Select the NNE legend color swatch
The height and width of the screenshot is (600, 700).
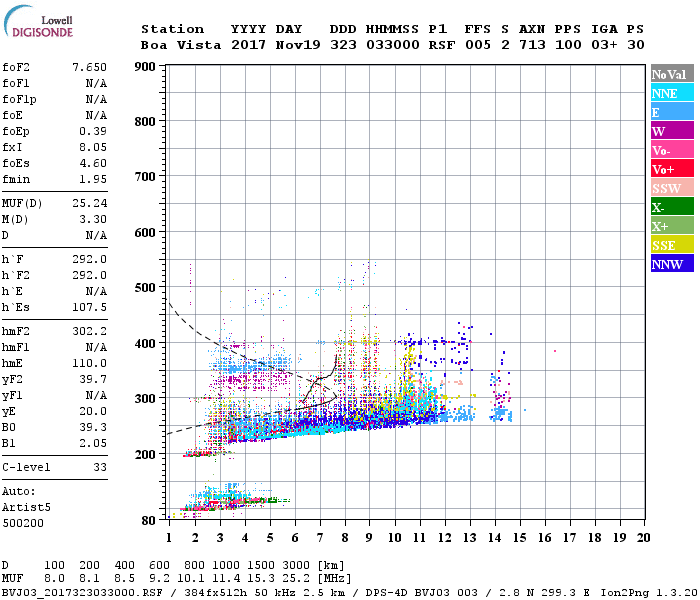pos(672,93)
